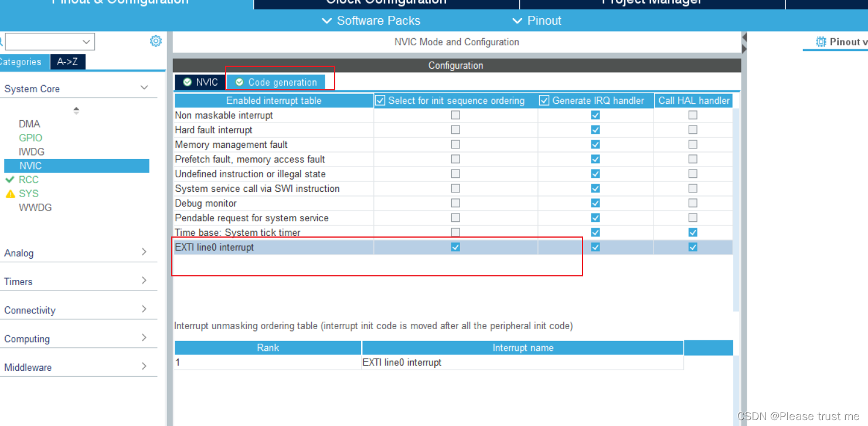
Task: Toggle the Generate IRQ handler header checkbox
Action: coord(544,100)
